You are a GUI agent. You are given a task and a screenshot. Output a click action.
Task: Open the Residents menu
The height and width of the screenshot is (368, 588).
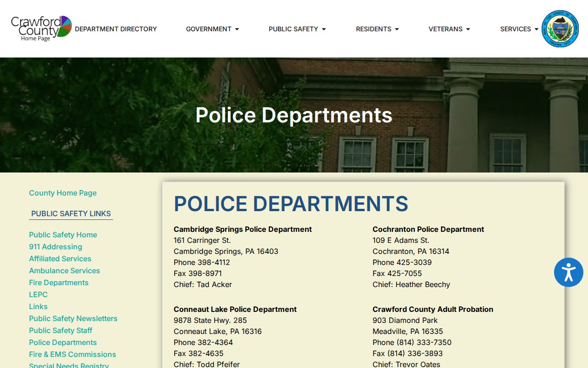click(x=373, y=29)
